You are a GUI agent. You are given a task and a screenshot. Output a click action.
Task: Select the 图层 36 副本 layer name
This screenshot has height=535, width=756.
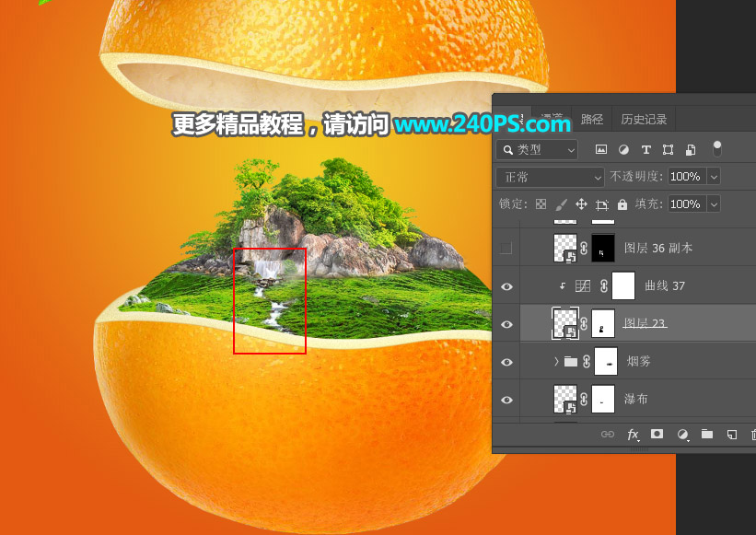[658, 249]
